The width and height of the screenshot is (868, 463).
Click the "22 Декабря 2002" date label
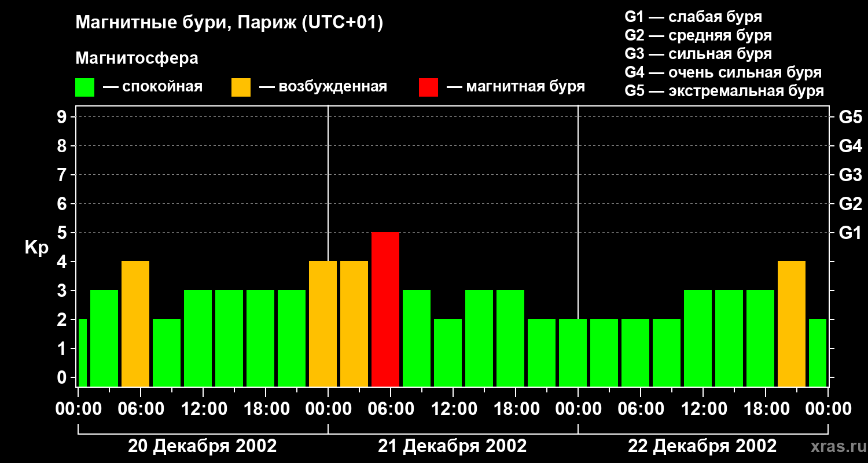tap(703, 446)
